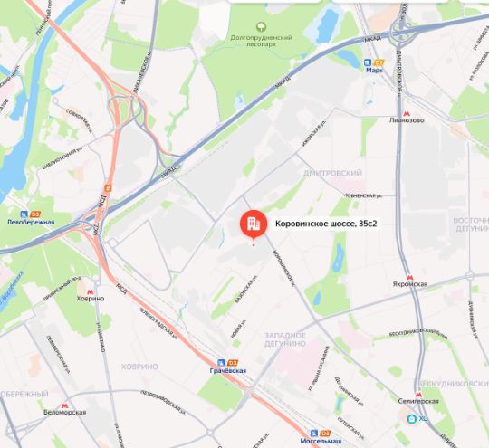Select the Яхромская metro station icon

[x=410, y=278]
